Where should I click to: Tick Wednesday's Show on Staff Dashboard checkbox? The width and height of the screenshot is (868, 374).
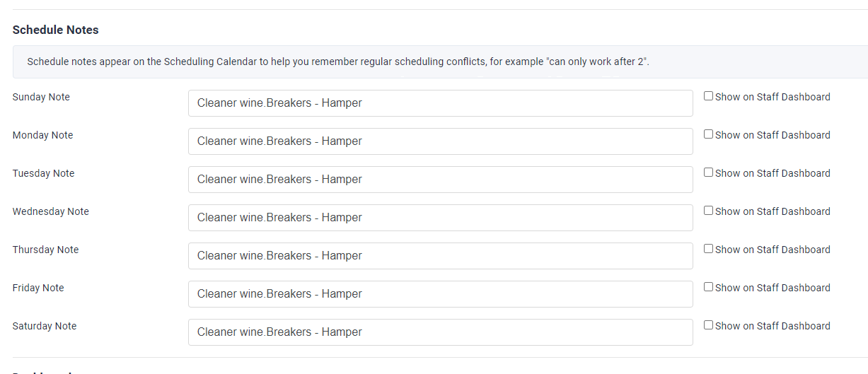click(x=708, y=211)
